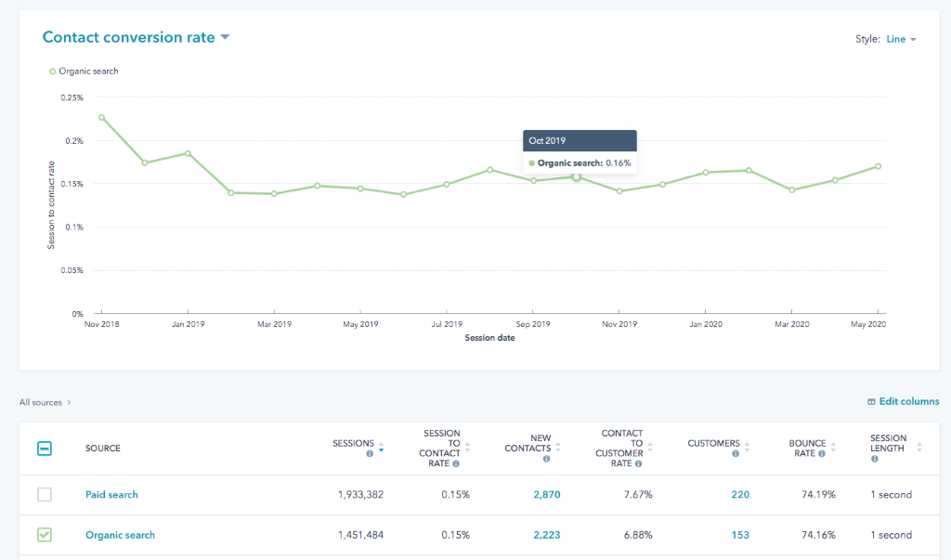Click the Organic search legend marker
Viewport: 951px width, 560px height.
pos(53,72)
